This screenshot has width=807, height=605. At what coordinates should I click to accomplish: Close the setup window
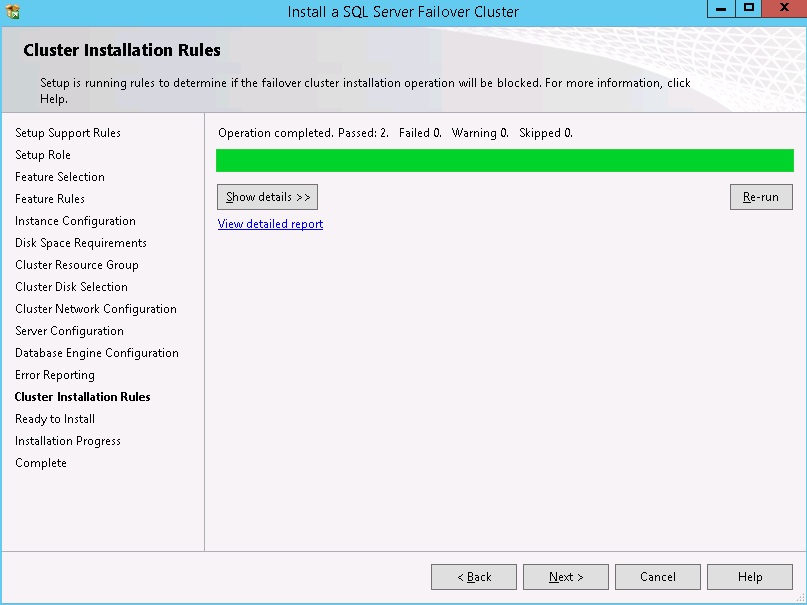click(784, 9)
